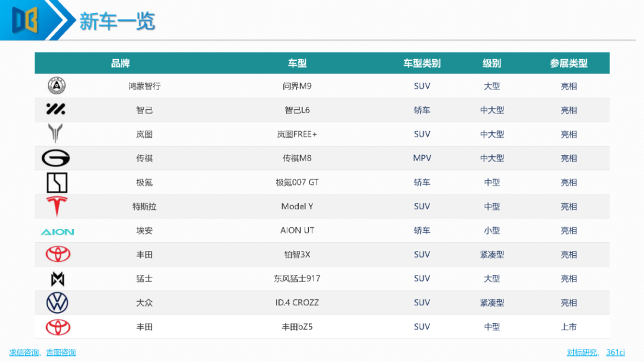
Task: Click the 新车一览 slide title
Action: click(117, 21)
